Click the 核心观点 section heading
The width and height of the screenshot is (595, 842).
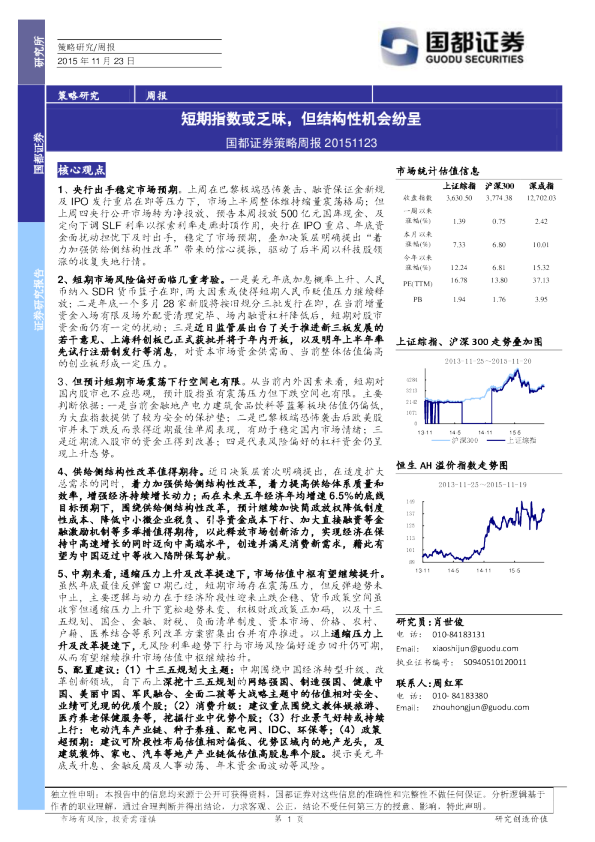(x=82, y=170)
